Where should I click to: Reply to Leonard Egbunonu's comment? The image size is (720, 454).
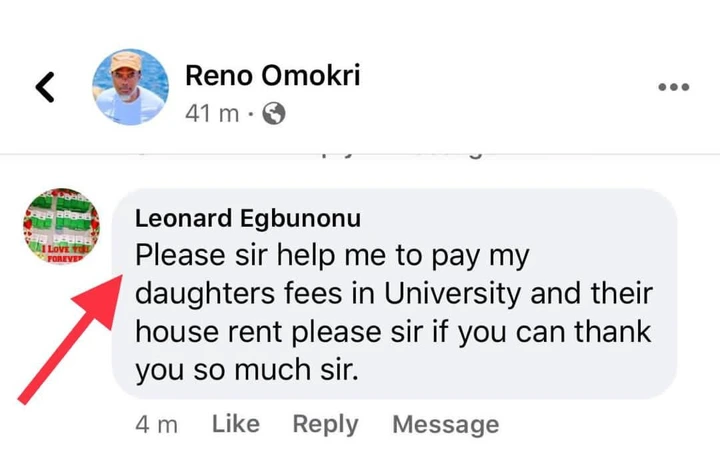click(x=325, y=424)
